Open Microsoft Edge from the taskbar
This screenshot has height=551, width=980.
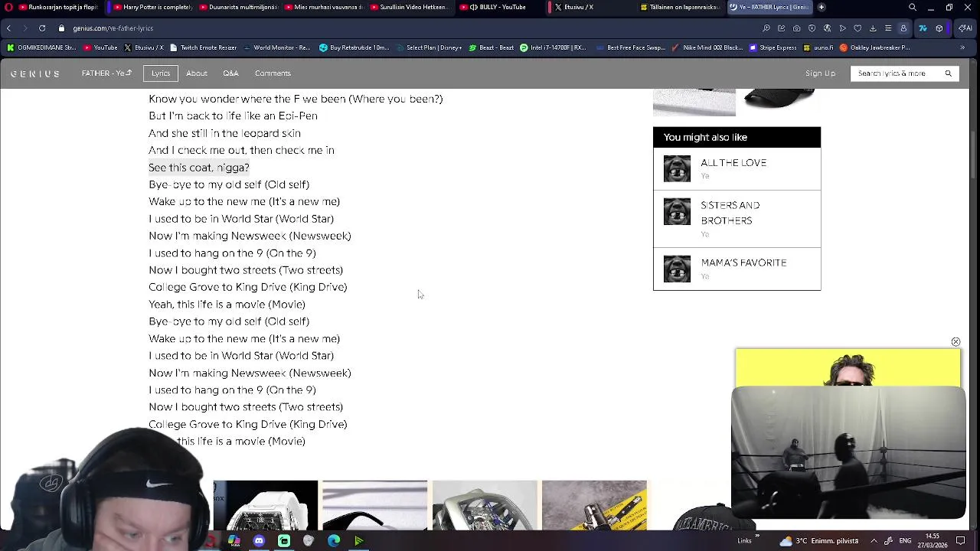[334, 541]
